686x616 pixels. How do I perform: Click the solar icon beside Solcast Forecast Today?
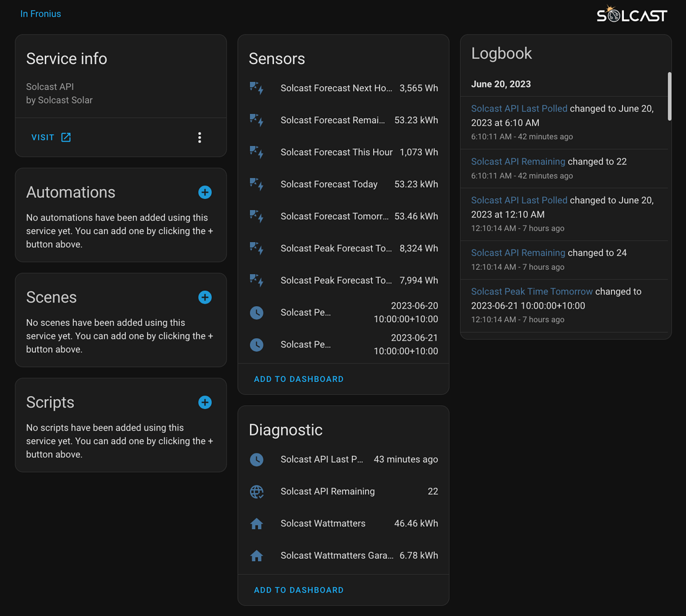click(257, 184)
